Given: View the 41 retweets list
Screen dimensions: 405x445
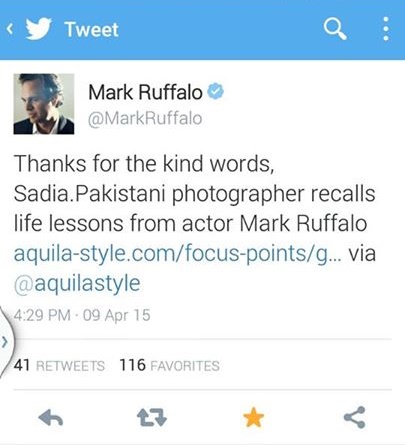Looking at the screenshot, I should [59, 366].
